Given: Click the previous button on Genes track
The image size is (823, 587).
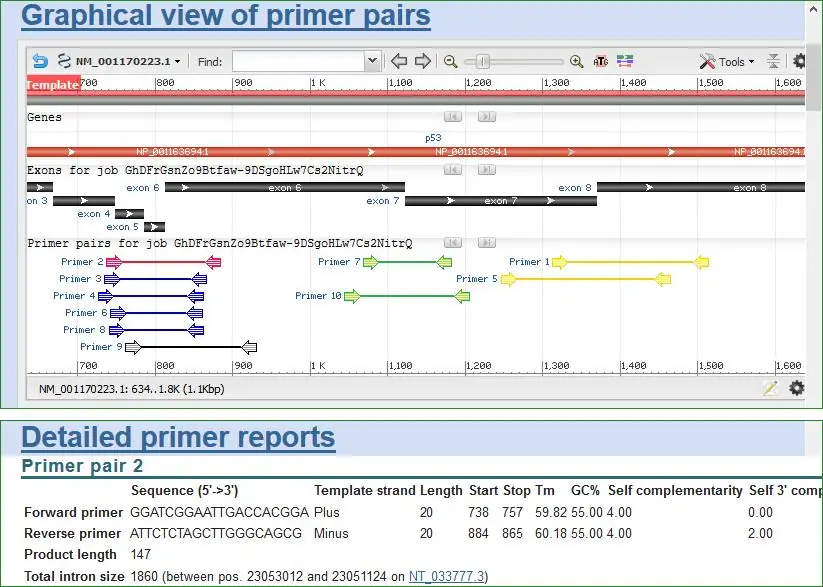Looking at the screenshot, I should click(452, 117).
